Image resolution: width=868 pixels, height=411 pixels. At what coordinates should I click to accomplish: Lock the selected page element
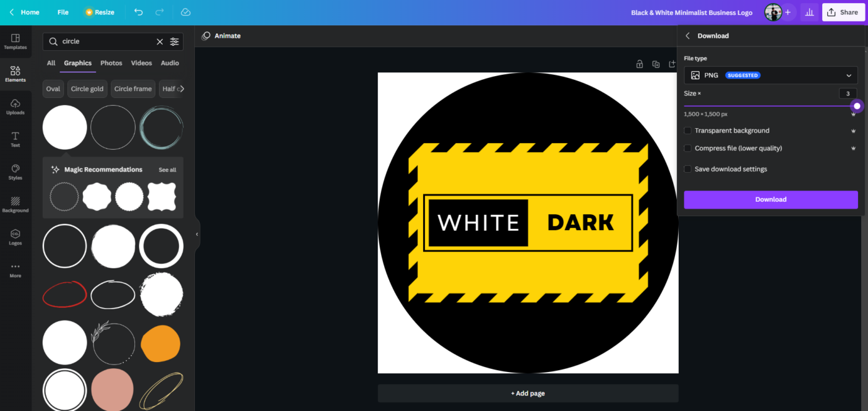point(639,64)
